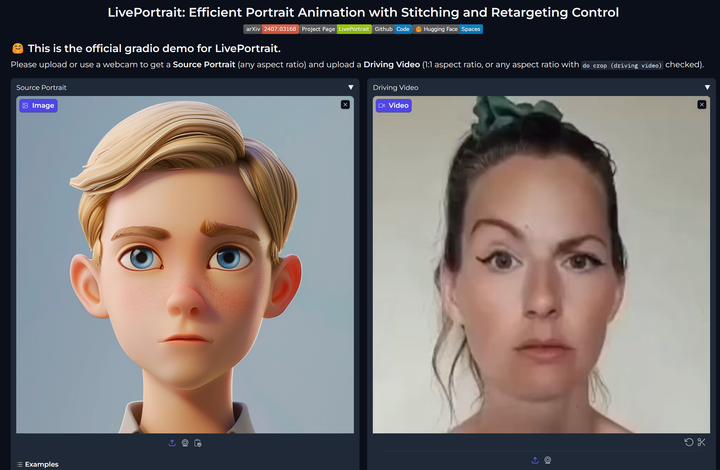
Task: Click the undo icon below the driving video
Action: tap(689, 442)
